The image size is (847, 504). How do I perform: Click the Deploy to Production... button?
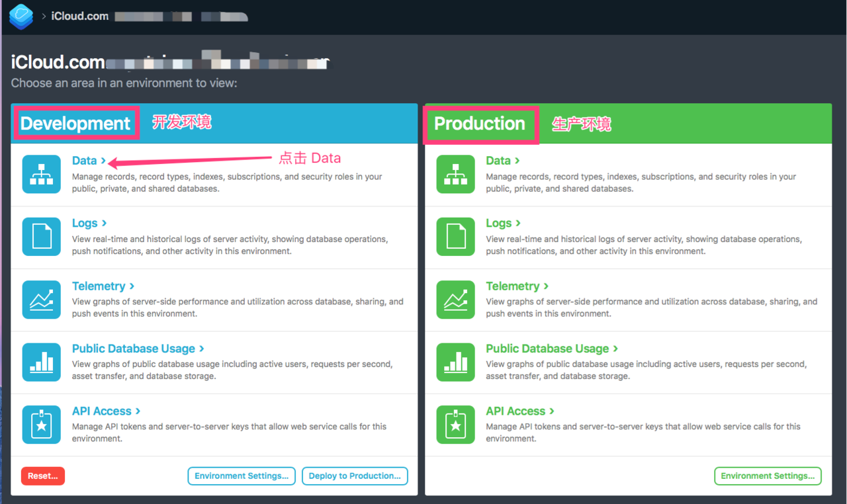click(x=355, y=476)
